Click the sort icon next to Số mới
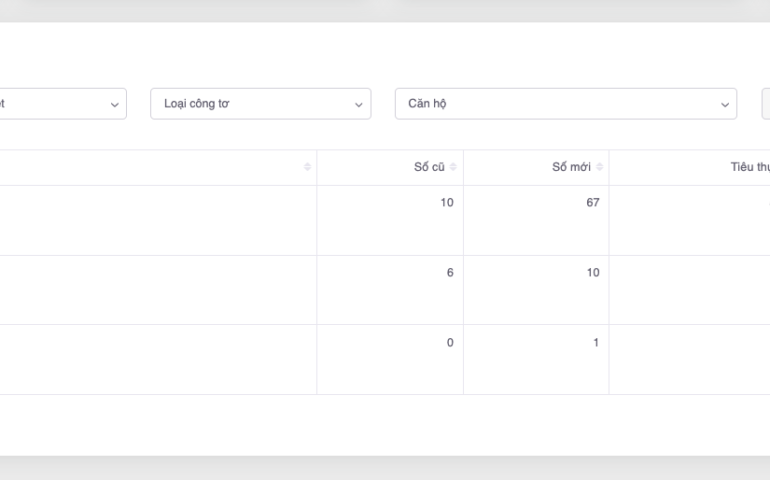770x480 pixels. 599,167
